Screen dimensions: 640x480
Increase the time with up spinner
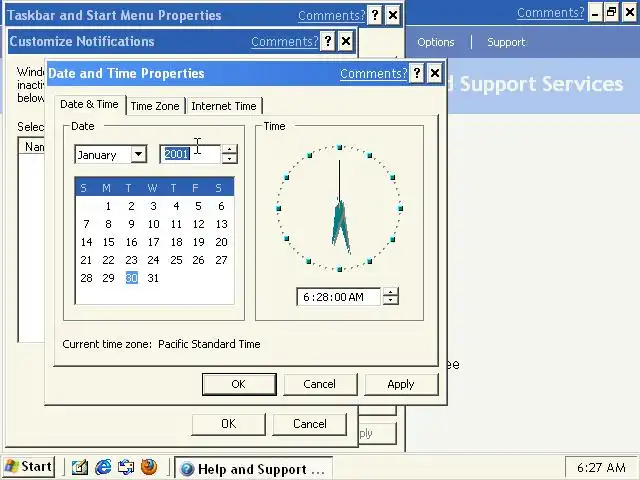[x=391, y=292]
